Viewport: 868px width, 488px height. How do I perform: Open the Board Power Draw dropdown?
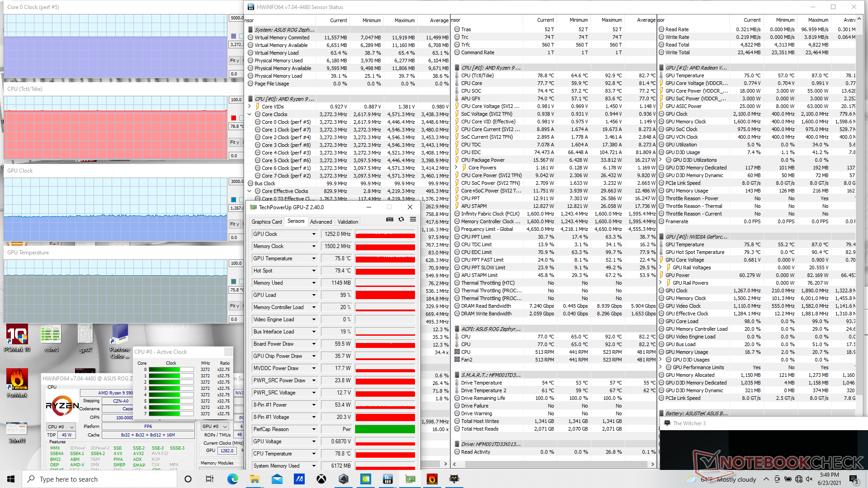pyautogui.click(x=314, y=344)
